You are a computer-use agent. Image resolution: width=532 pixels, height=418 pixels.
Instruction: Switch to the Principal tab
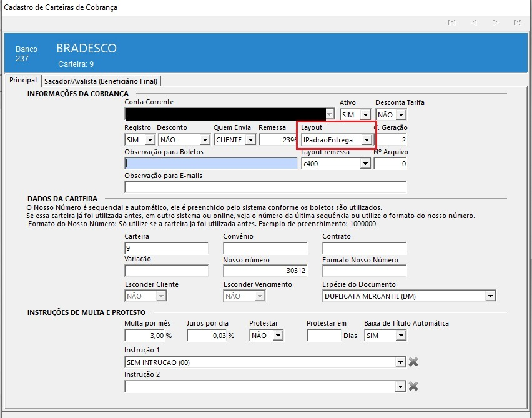(x=23, y=80)
